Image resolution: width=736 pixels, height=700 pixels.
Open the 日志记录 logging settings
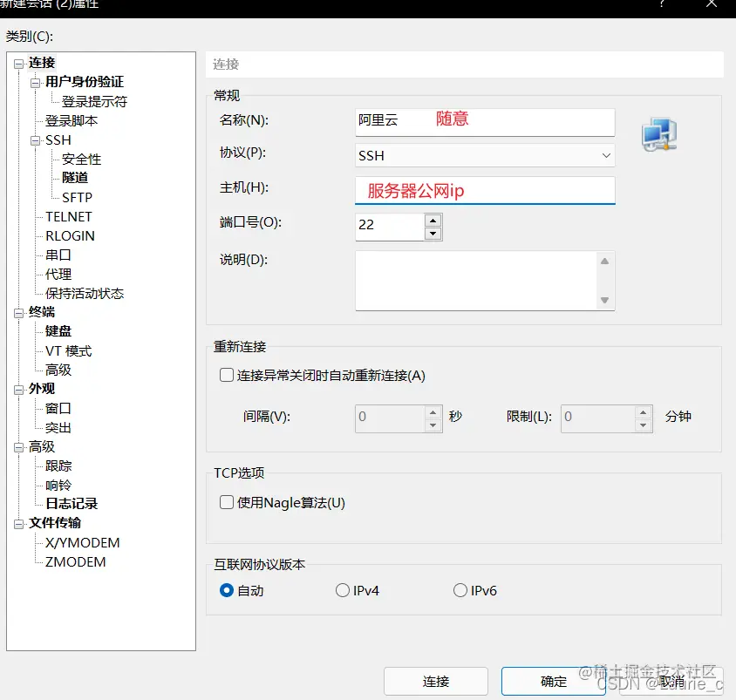[x=71, y=504]
